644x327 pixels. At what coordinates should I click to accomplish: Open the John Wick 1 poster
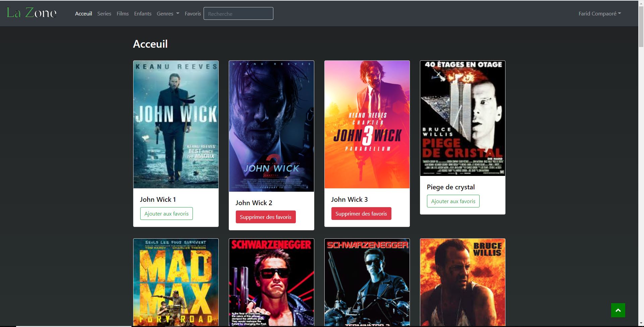[x=176, y=125]
